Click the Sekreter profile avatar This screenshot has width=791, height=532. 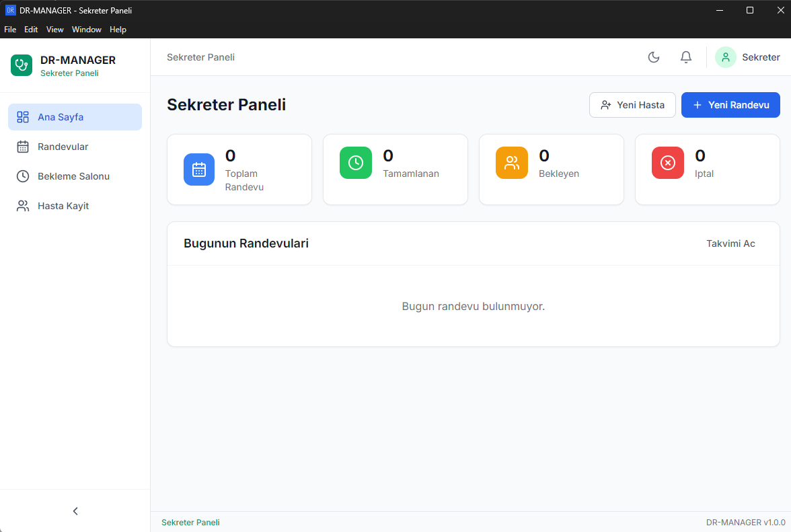tap(725, 57)
